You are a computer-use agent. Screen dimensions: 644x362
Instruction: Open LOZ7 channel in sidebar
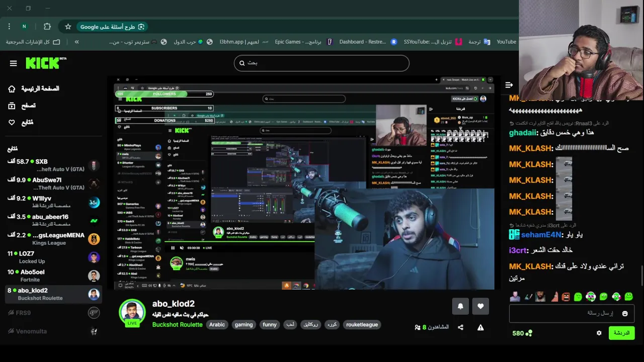[x=53, y=257]
